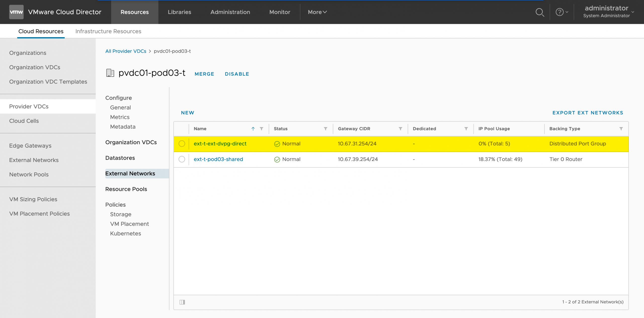644x318 pixels.
Task: Click the VMware vmw logo
Action: click(x=16, y=12)
